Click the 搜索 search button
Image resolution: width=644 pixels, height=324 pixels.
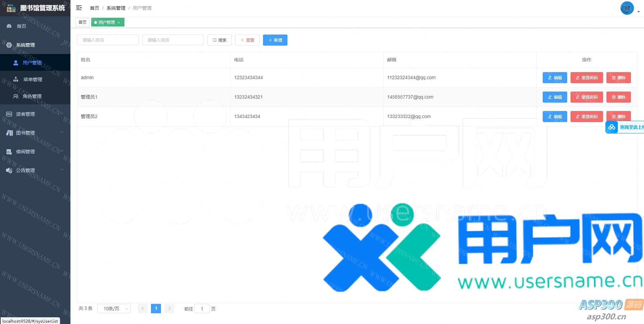pos(219,40)
